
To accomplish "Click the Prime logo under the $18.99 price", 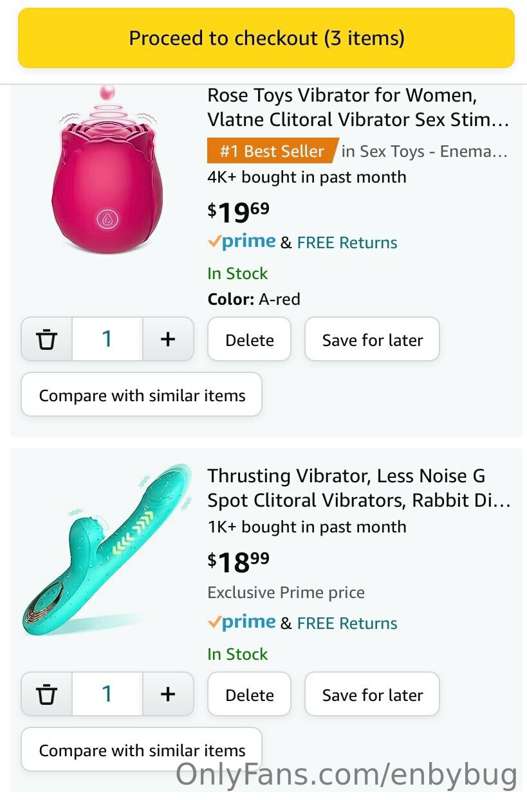I will 241,622.
